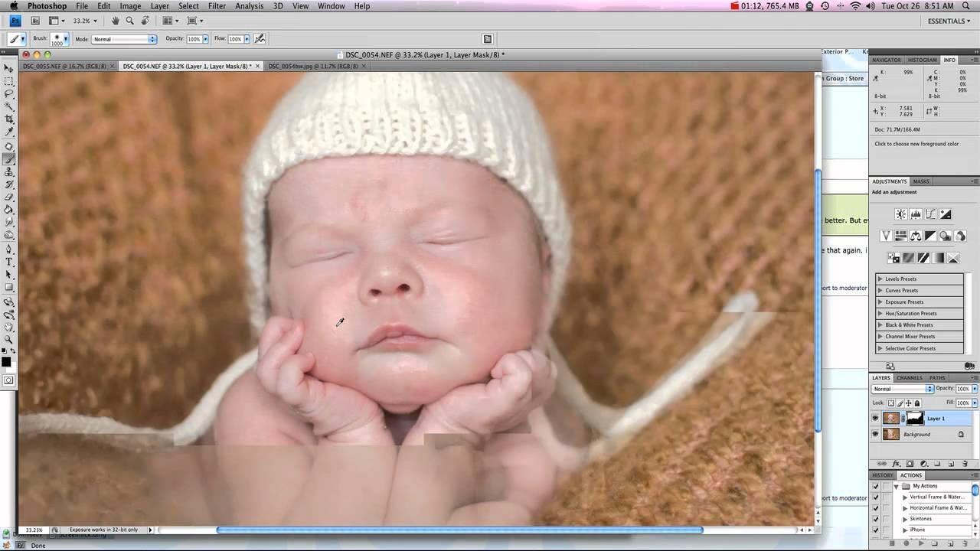The width and height of the screenshot is (980, 551).
Task: Select the Zoom tool in toolbox
Action: [x=9, y=340]
